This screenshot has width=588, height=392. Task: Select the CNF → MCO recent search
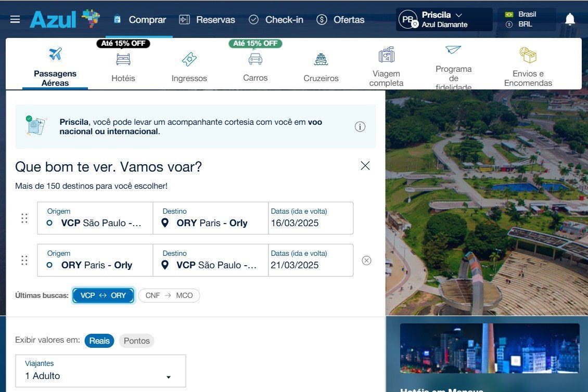[169, 295]
